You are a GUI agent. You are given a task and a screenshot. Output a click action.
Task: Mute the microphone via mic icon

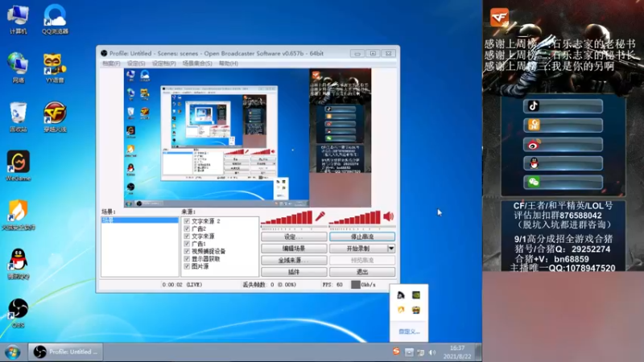click(320, 216)
